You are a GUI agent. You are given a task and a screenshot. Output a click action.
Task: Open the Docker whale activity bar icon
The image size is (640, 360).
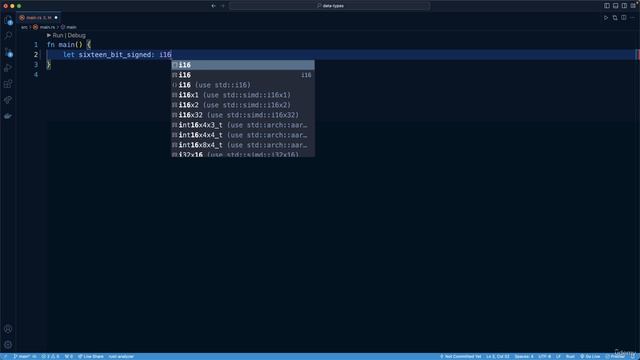[x=8, y=116]
